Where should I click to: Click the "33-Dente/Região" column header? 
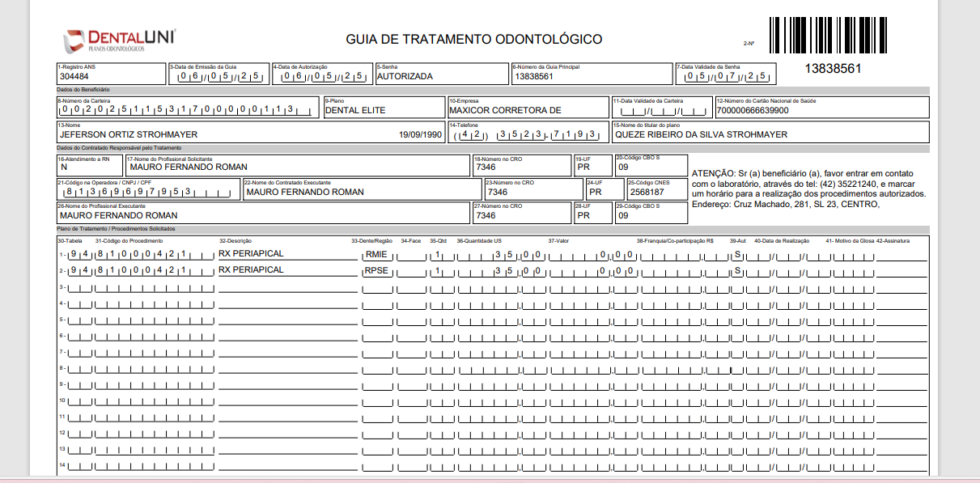pyautogui.click(x=371, y=241)
